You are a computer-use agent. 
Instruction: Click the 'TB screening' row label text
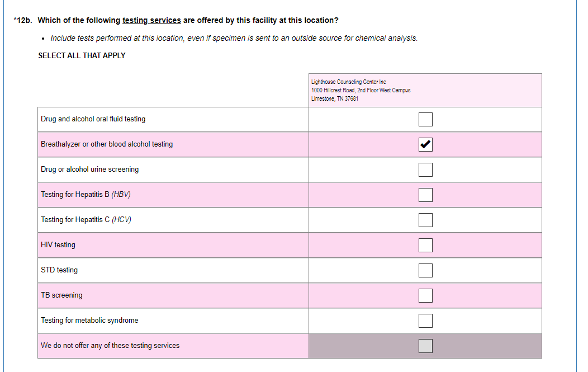(x=61, y=295)
